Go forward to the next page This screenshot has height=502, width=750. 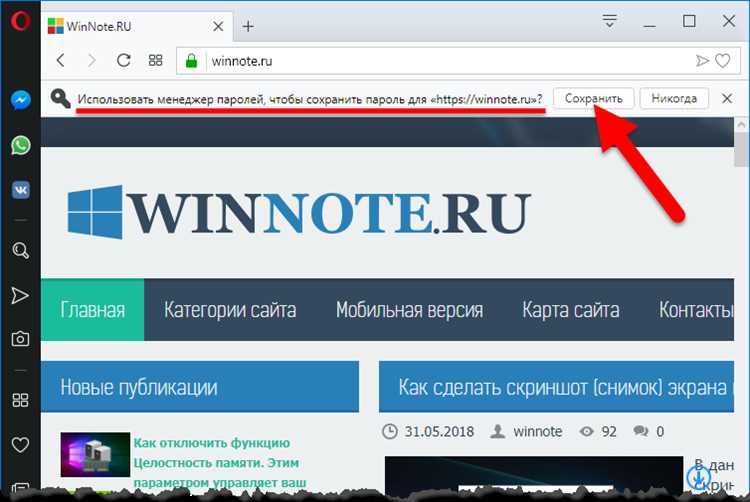(x=92, y=61)
